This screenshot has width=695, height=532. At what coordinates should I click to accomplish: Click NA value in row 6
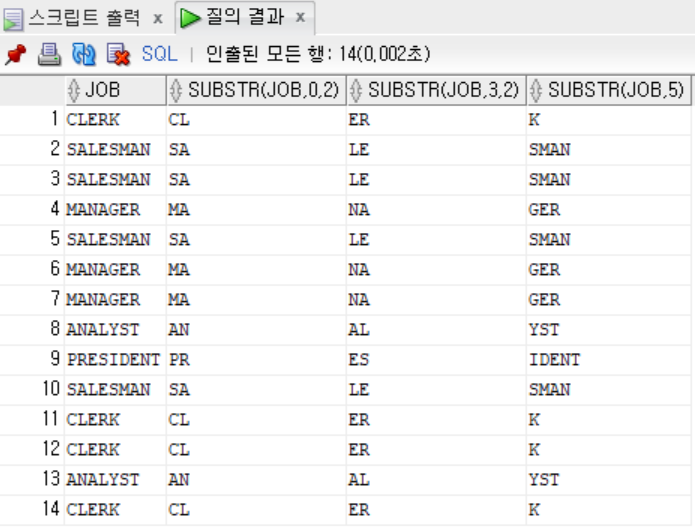click(359, 270)
